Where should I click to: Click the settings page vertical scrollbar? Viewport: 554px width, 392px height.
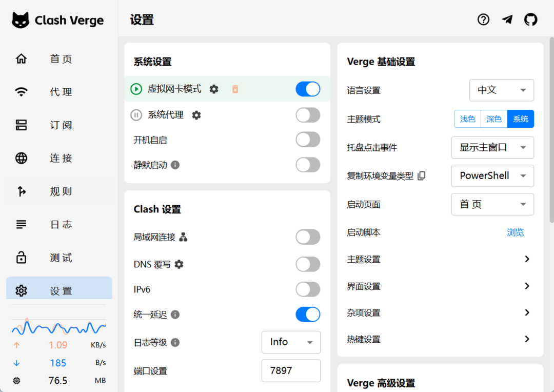click(551, 130)
